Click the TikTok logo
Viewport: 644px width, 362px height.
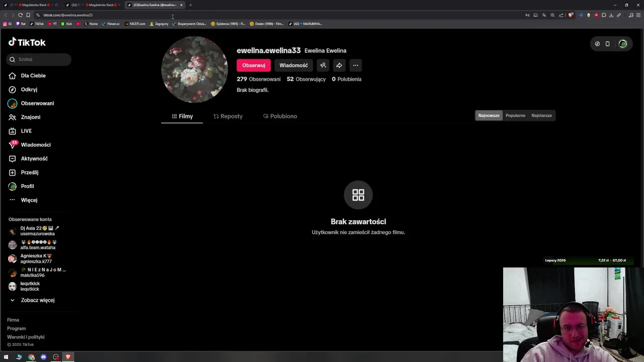(x=27, y=42)
